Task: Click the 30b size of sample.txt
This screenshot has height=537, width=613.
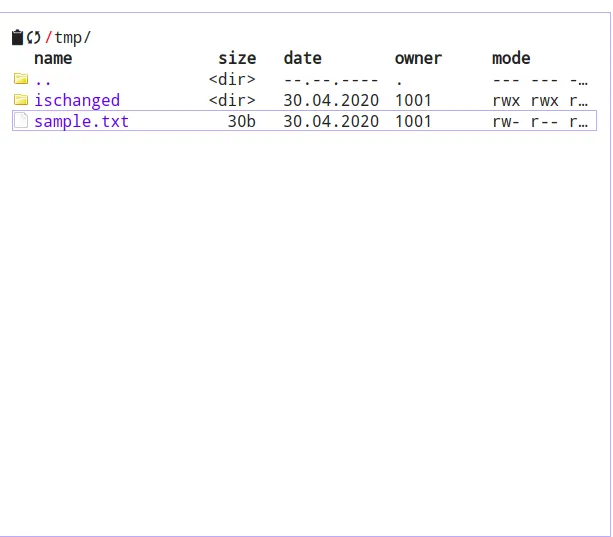Action: [x=241, y=121]
